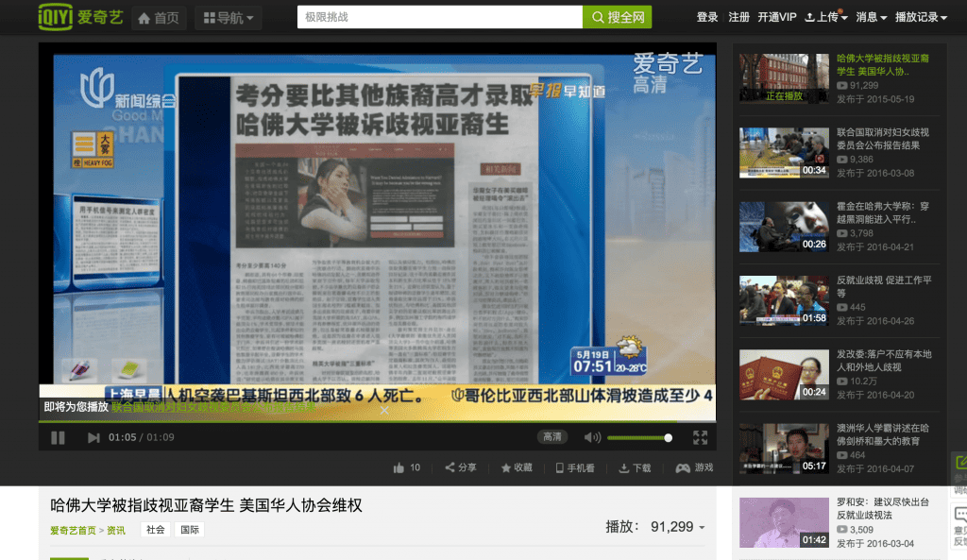Click 爱奇艺首页 breadcrumb link
This screenshot has width=967, height=560.
click(x=73, y=531)
